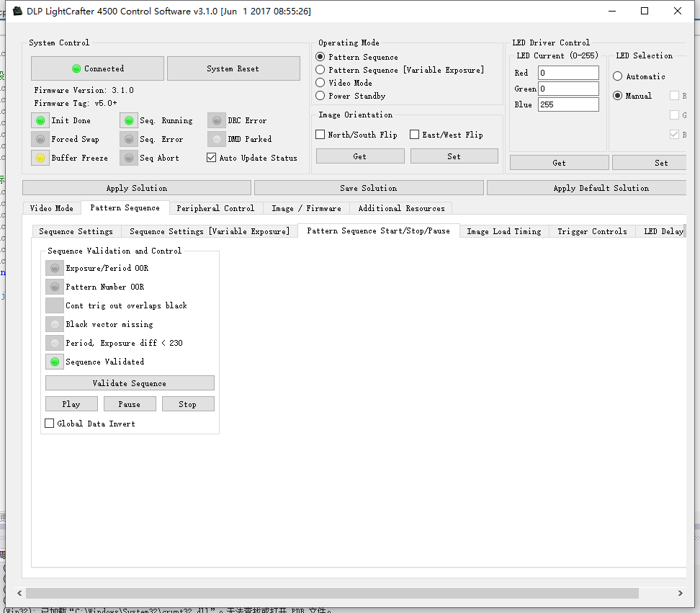Viewport: 700px width, 613px height.
Task: Click the Seq. Running green indicator
Action: (x=129, y=120)
